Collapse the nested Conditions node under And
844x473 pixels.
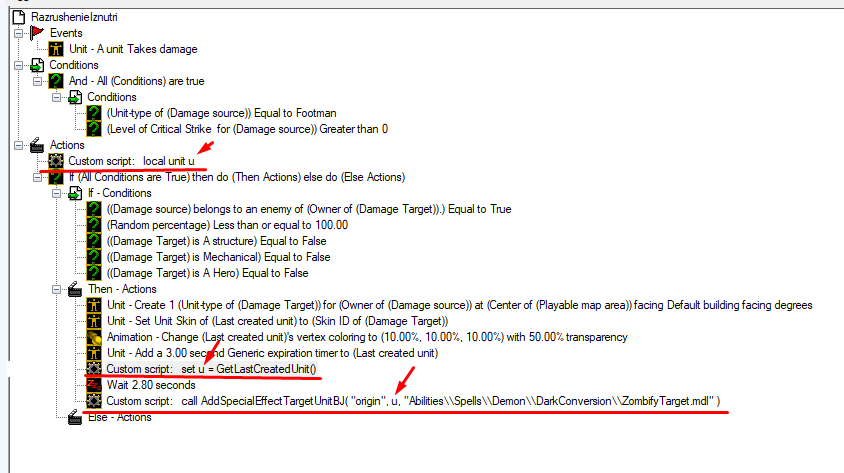57,97
